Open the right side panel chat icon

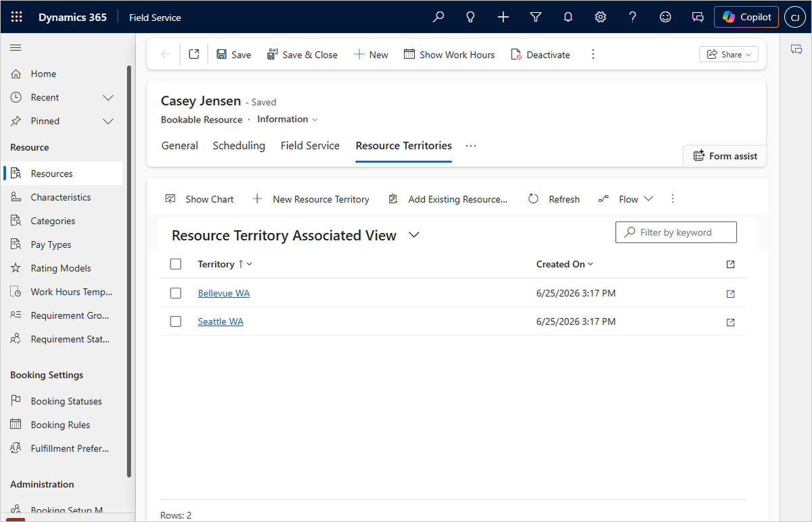tap(796, 49)
